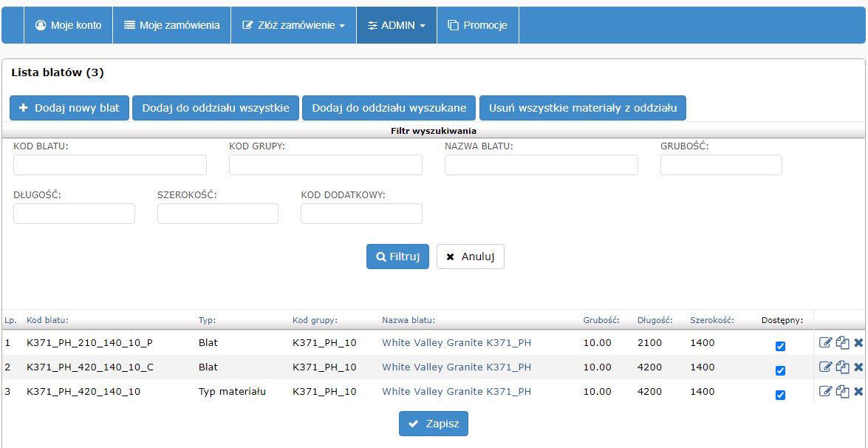This screenshot has height=448, width=868.
Task: Open the Promocje menu item
Action: 477,25
